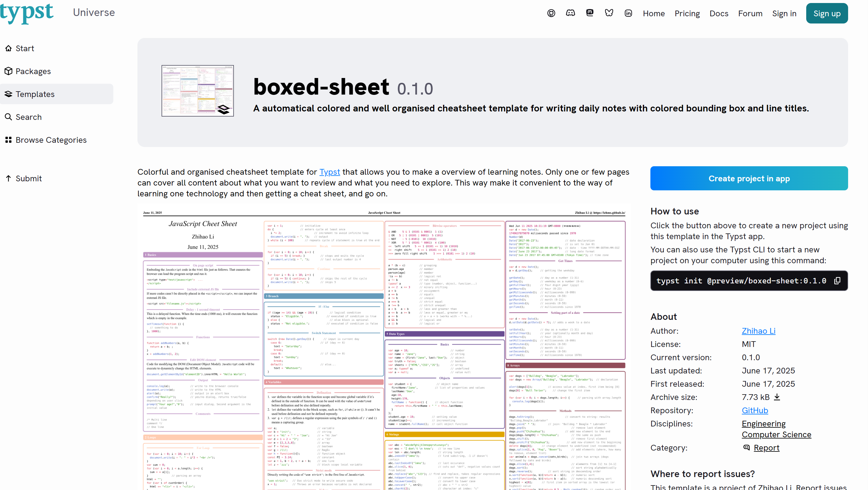This screenshot has width=868, height=490.
Task: Open the LinkedIn icon in header
Action: click(x=628, y=13)
